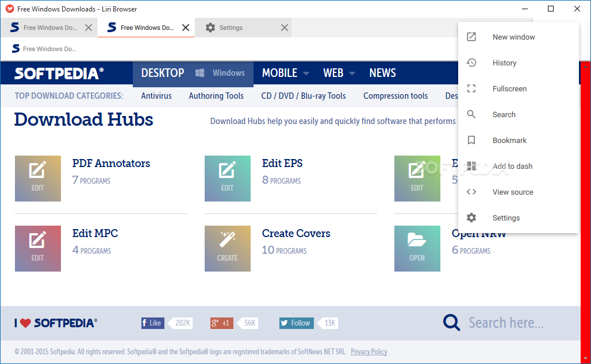Image resolution: width=591 pixels, height=364 pixels.
Task: Click the Twitter Follow button
Action: [x=296, y=323]
